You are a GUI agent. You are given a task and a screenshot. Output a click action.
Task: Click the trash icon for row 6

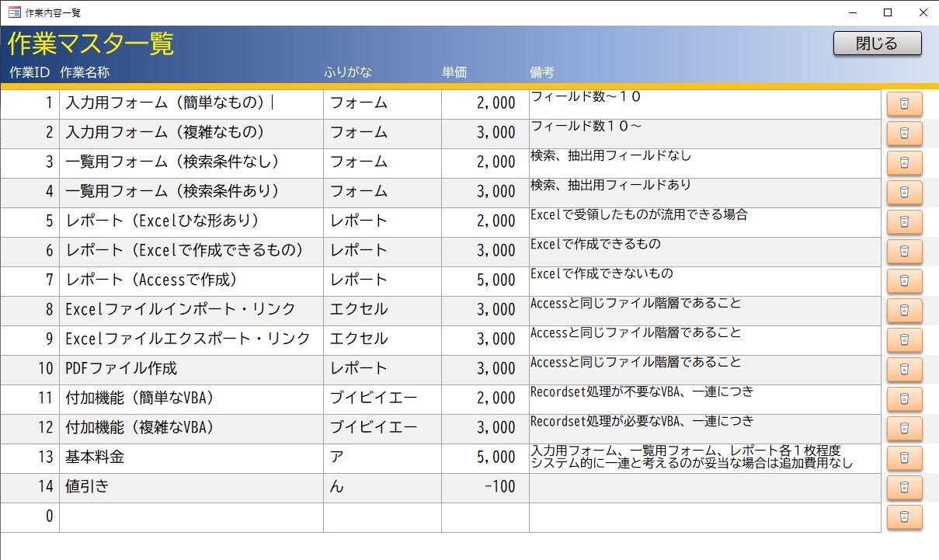pos(904,252)
